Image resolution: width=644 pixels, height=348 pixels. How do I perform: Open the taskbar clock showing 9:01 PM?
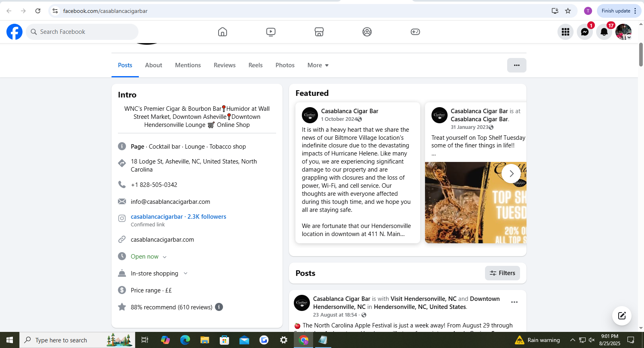click(x=609, y=340)
